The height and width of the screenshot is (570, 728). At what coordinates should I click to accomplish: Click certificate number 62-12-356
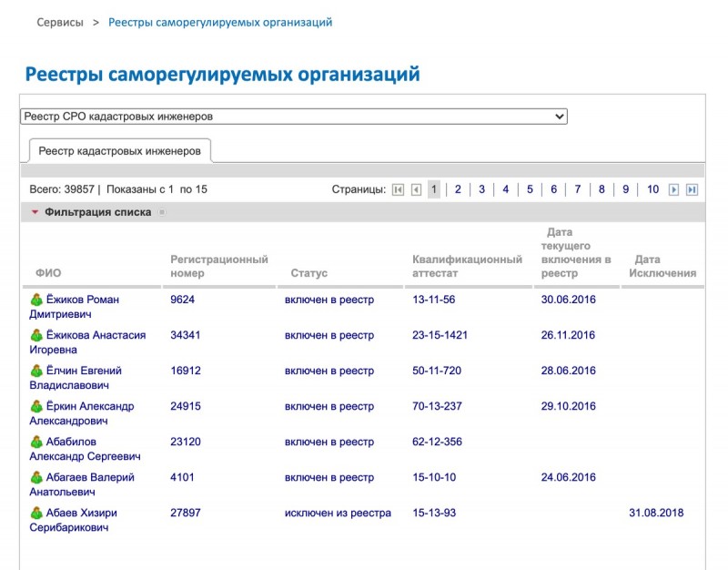tap(437, 442)
